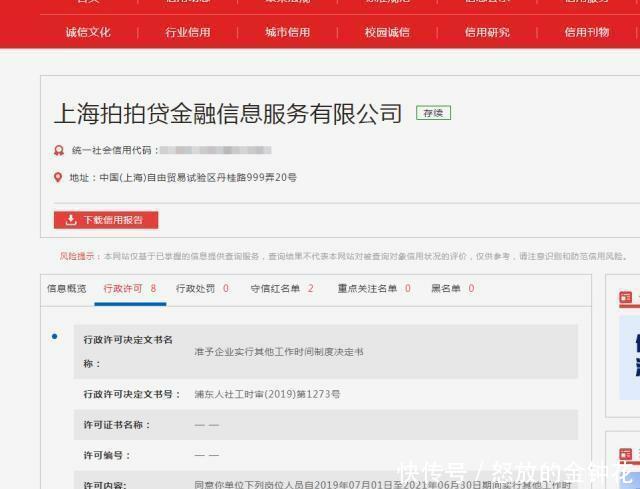
Task: Click the 存续 status badge
Action: tap(433, 113)
